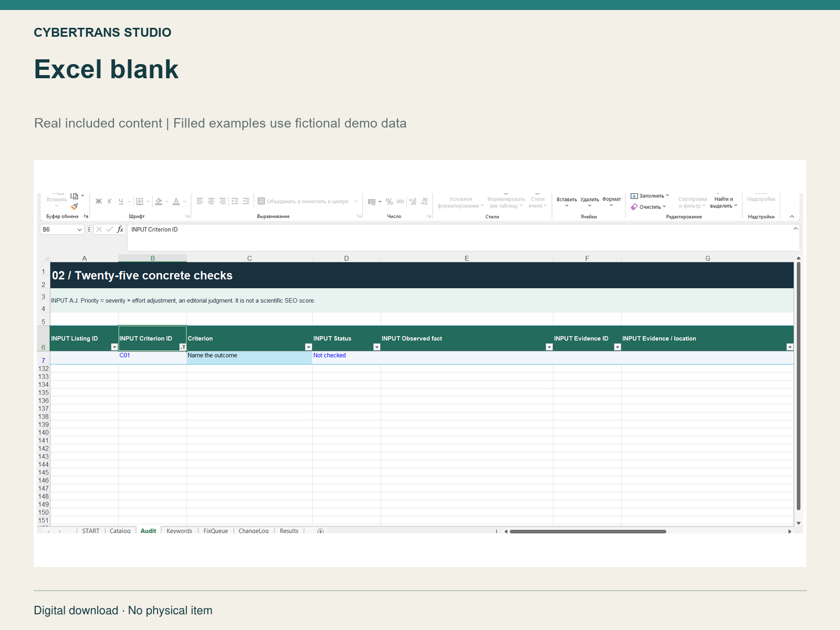Toggle italic (К) formatting

(110, 202)
